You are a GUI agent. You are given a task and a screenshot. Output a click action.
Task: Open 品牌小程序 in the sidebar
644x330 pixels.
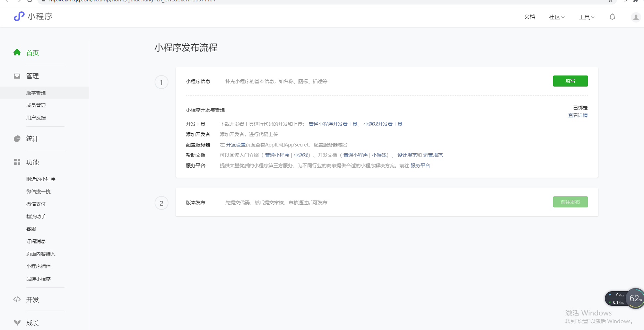[x=38, y=279]
